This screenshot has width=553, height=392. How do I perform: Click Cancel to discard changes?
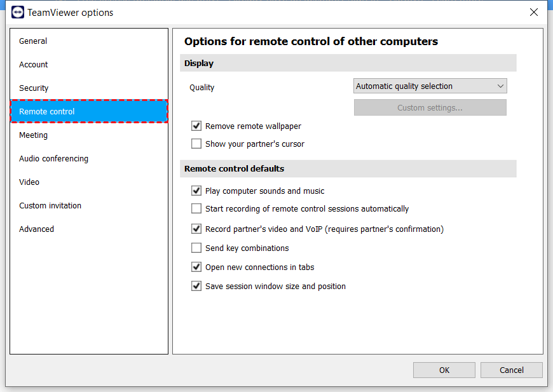512,370
